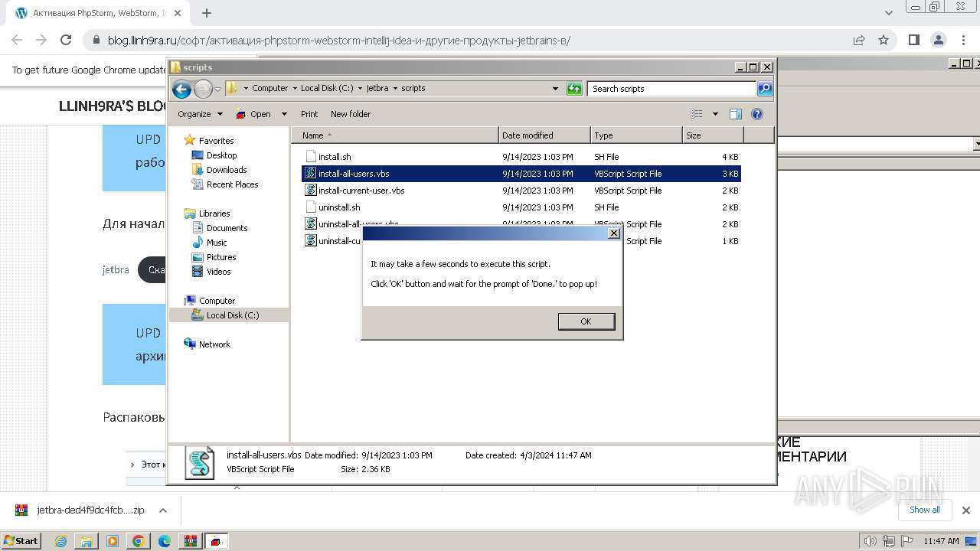Open Favorites in navigation pane
The width and height of the screenshot is (980, 551).
coord(216,141)
